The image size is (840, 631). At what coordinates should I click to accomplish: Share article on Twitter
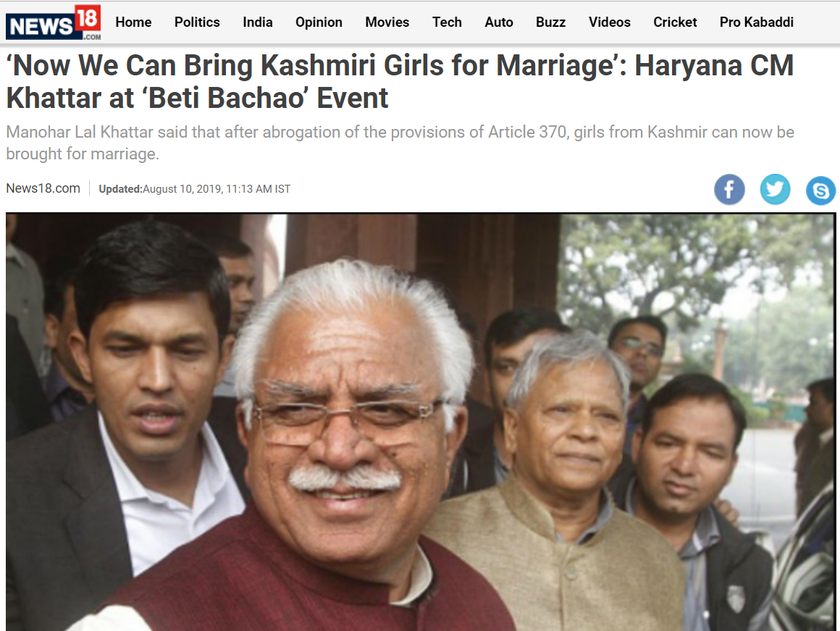775,189
